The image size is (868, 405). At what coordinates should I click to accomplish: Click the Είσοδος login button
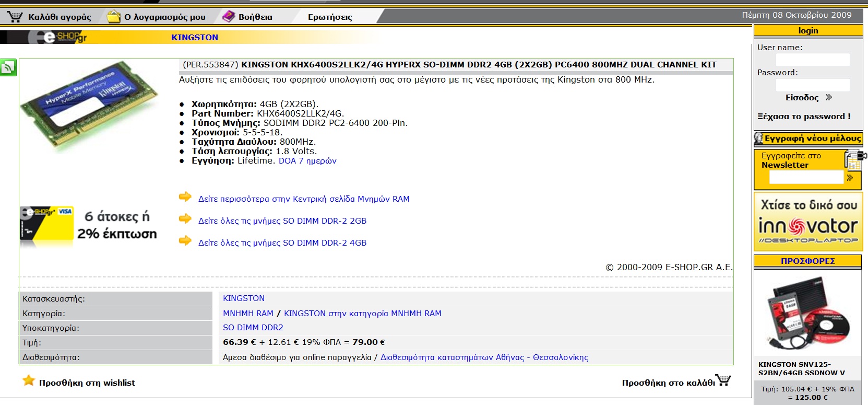(x=802, y=98)
